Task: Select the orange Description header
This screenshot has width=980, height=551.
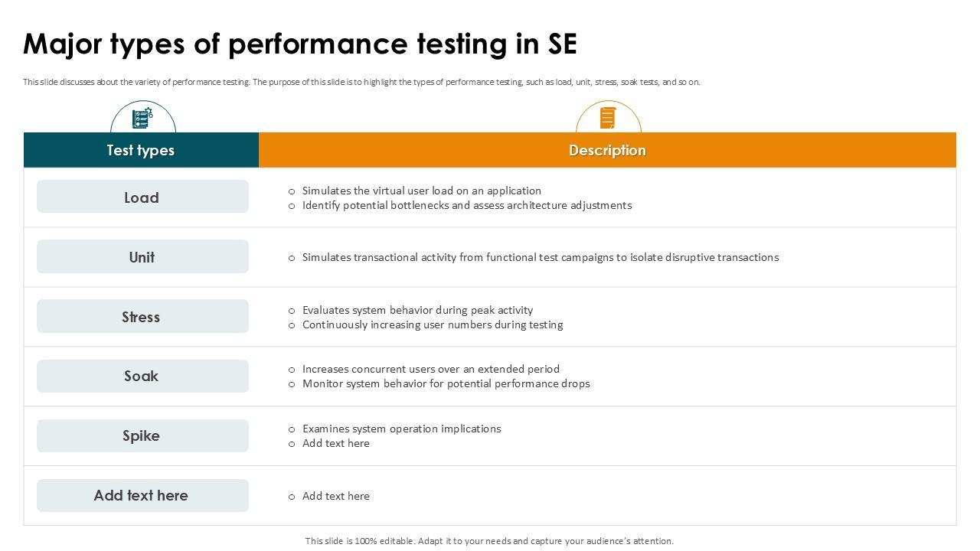Action: click(x=607, y=150)
